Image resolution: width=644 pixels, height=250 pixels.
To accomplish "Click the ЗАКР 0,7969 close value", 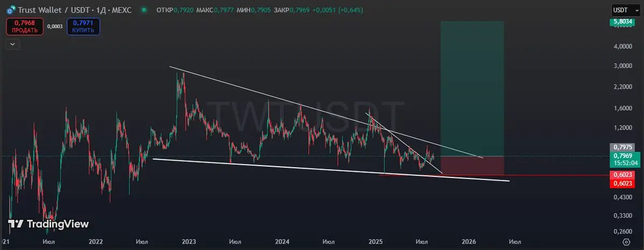I will coord(292,10).
